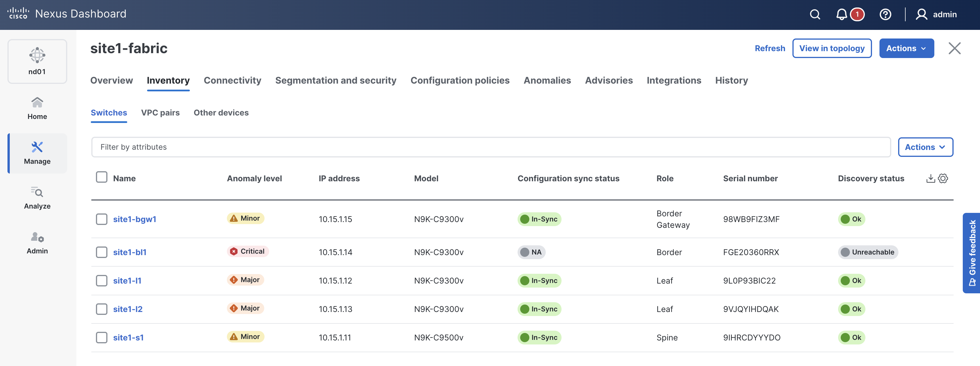Toggle the select-all header checkbox

point(102,177)
